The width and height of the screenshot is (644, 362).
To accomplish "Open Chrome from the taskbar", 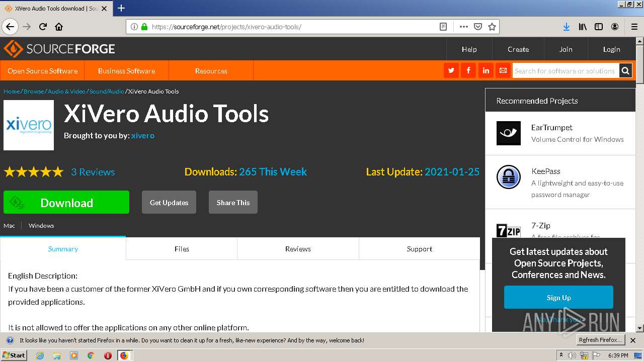I will coord(91,355).
